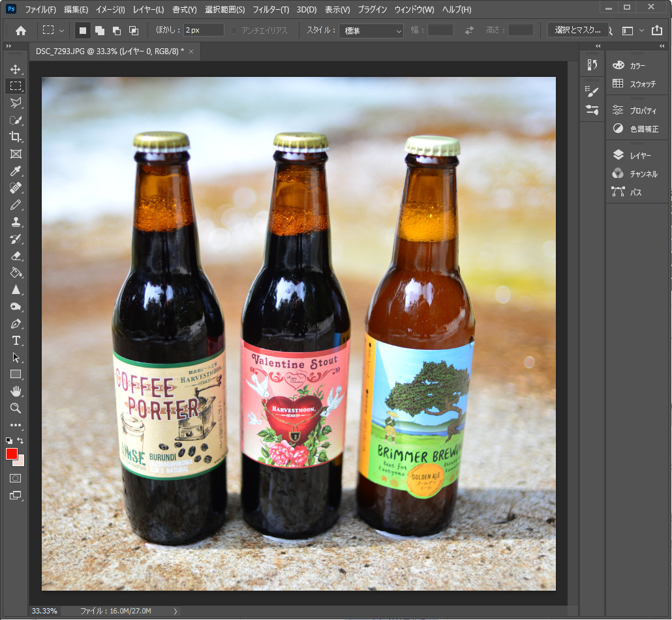Select the Polygonal Lasso tool
The image size is (672, 620).
click(x=16, y=103)
